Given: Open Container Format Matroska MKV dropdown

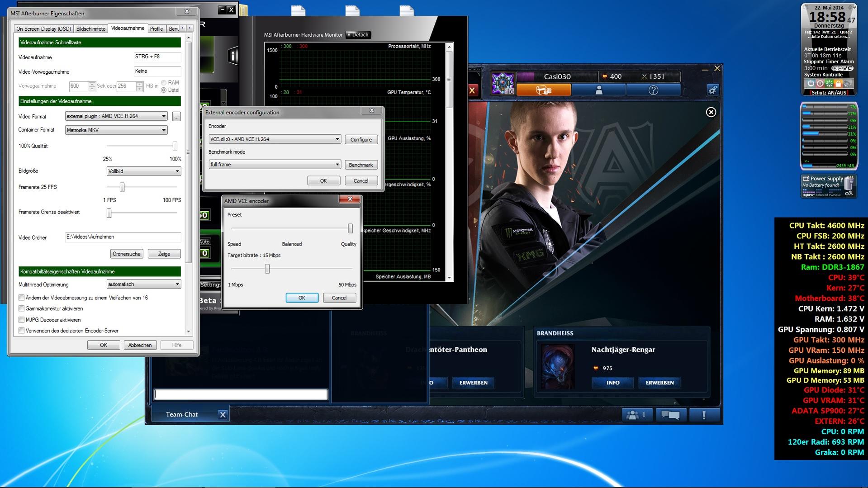Looking at the screenshot, I should click(116, 130).
